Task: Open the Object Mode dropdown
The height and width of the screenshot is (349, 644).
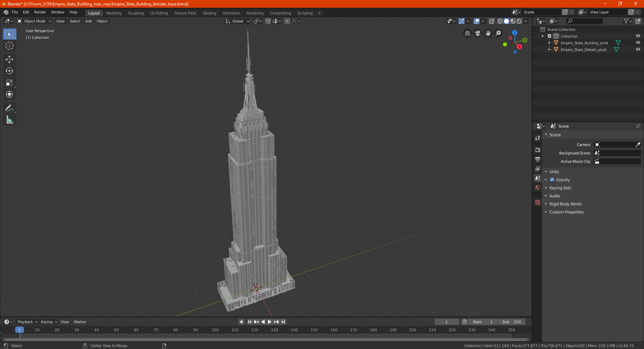Action: 34,21
